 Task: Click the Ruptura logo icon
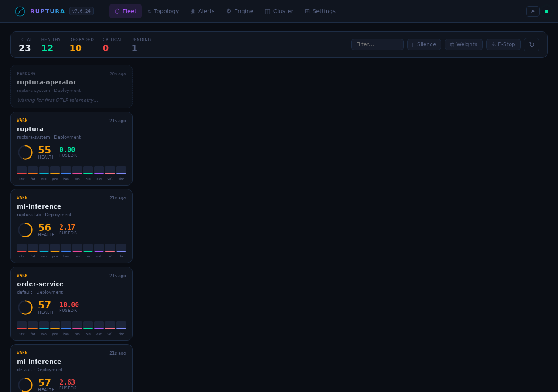tap(20, 11)
